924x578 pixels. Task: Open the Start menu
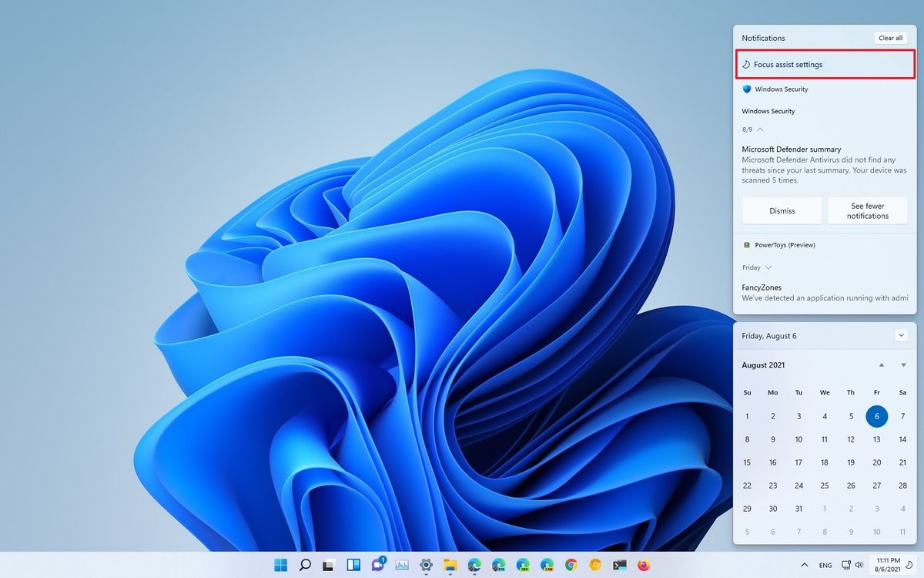pos(281,564)
